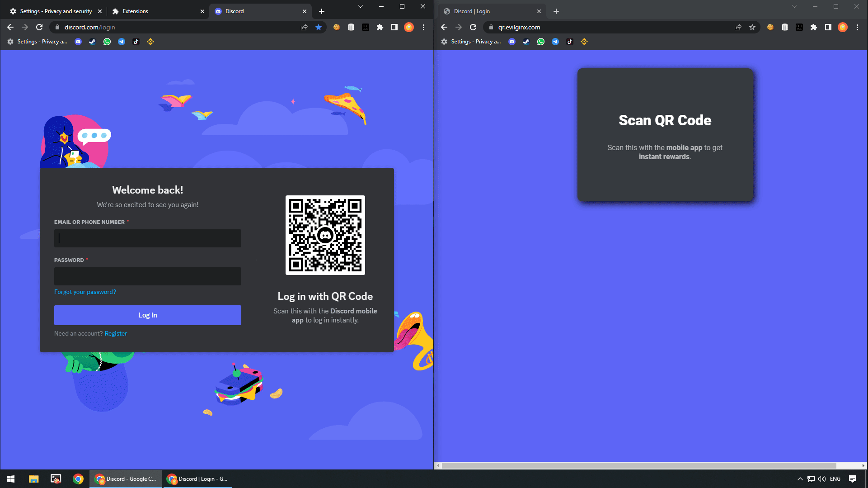868x488 pixels.
Task: Show hidden system tray icons
Action: click(x=800, y=479)
